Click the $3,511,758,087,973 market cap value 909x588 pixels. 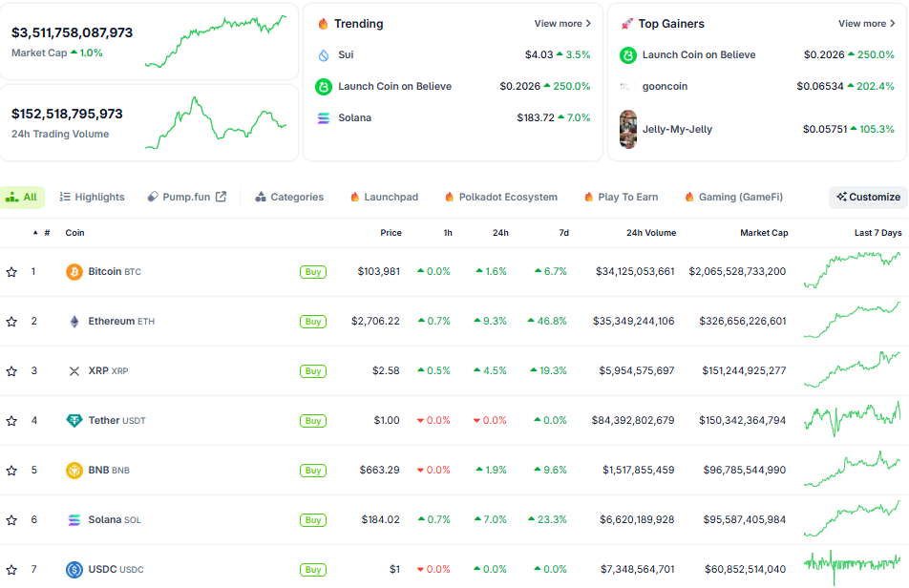coord(72,33)
